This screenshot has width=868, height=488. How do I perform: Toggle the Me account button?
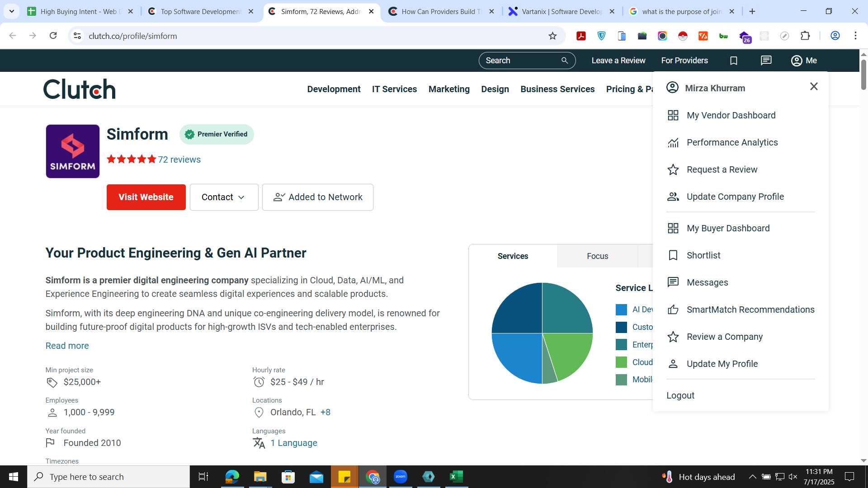(804, 61)
